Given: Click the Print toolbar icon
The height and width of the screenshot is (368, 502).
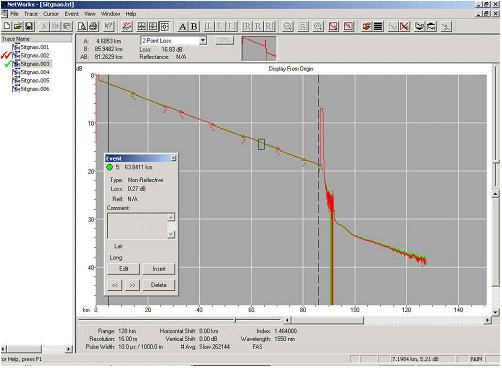Looking at the screenshot, I should 93,26.
